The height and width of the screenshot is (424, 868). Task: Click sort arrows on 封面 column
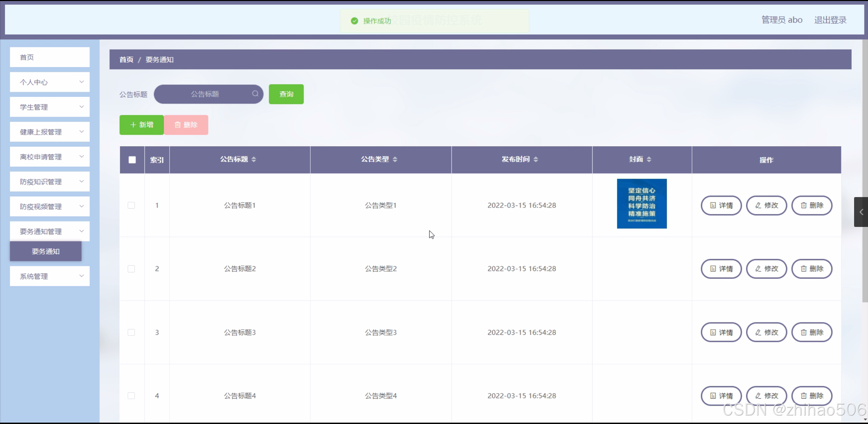point(649,159)
